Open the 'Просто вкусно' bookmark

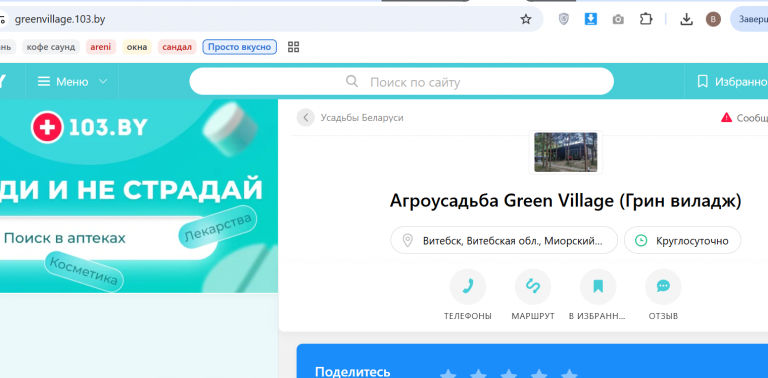coord(240,47)
